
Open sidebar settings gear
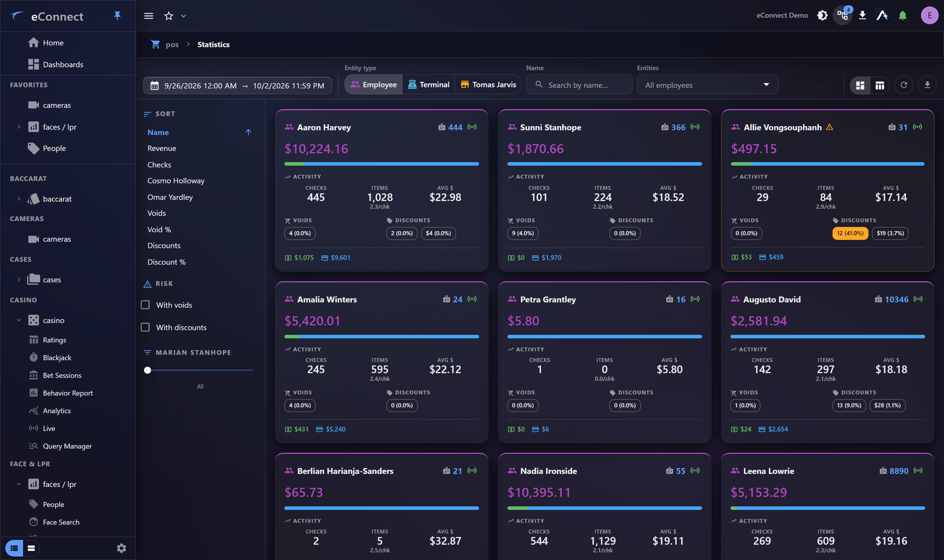coord(122,548)
